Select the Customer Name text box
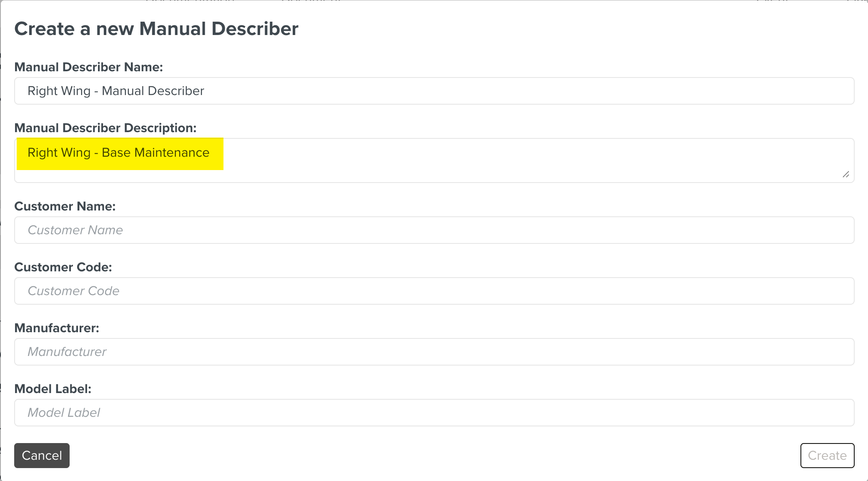The width and height of the screenshot is (868, 481). (434, 230)
